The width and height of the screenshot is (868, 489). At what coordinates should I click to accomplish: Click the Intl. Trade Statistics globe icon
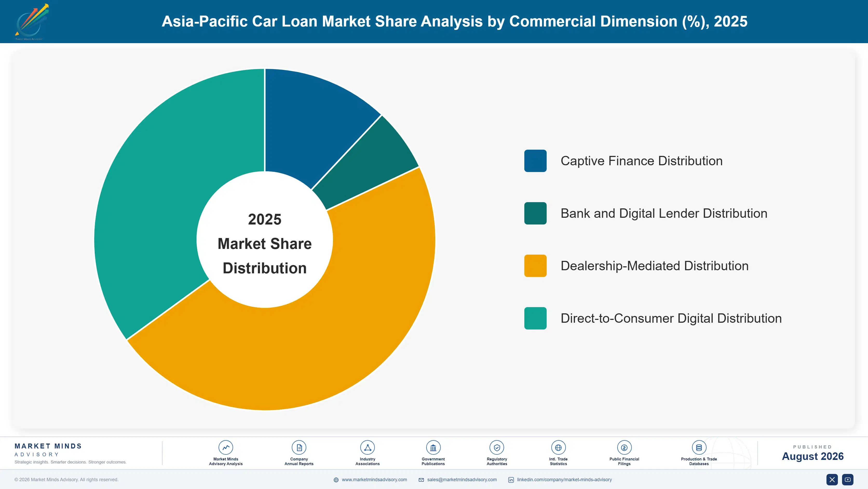click(x=558, y=447)
